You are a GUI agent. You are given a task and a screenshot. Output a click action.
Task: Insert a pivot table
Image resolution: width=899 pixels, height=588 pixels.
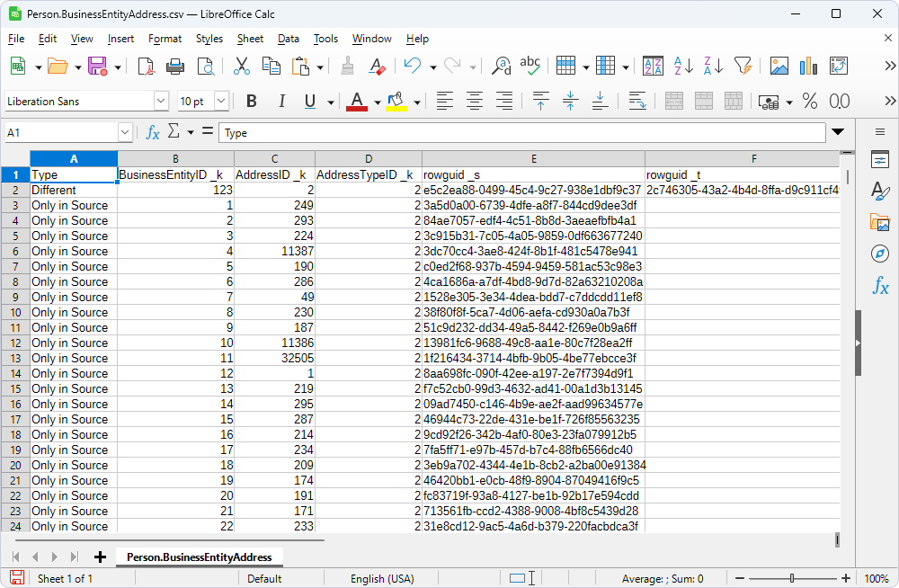838,67
